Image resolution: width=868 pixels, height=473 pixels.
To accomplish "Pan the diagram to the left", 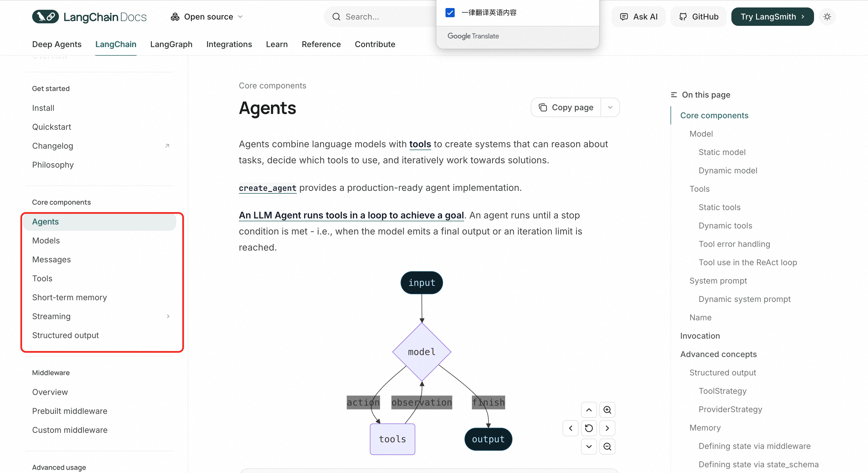I will click(x=570, y=428).
